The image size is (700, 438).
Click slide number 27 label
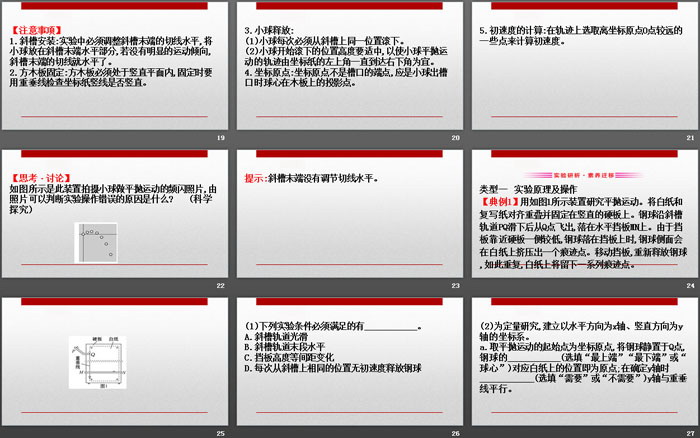coord(691,433)
